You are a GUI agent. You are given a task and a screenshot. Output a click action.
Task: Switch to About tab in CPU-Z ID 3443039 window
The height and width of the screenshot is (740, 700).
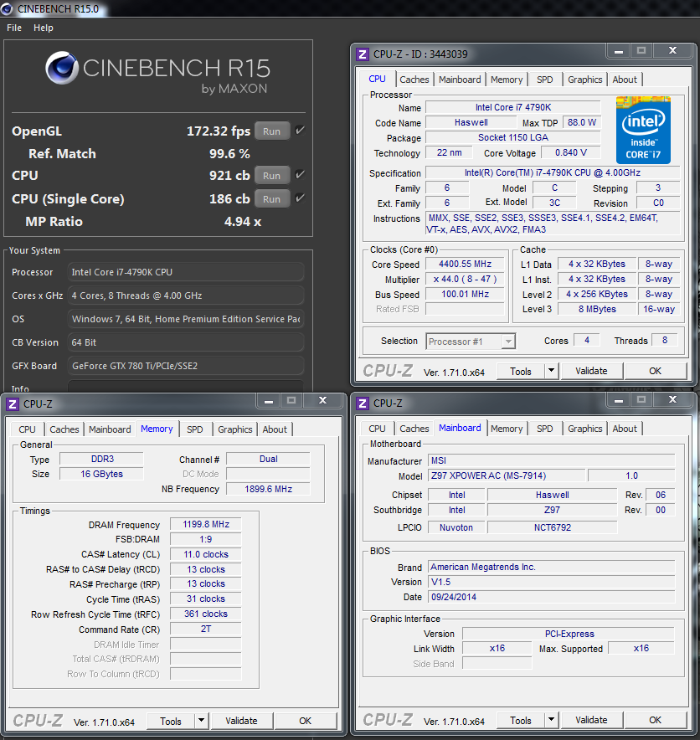[x=625, y=80]
